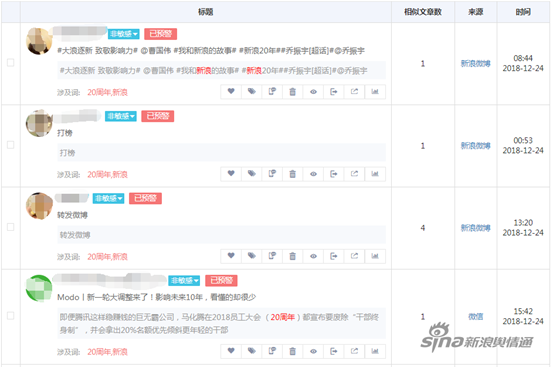Open the title 转发微博
Image resolution: width=553 pixels, height=367 pixels.
pyautogui.click(x=72, y=215)
